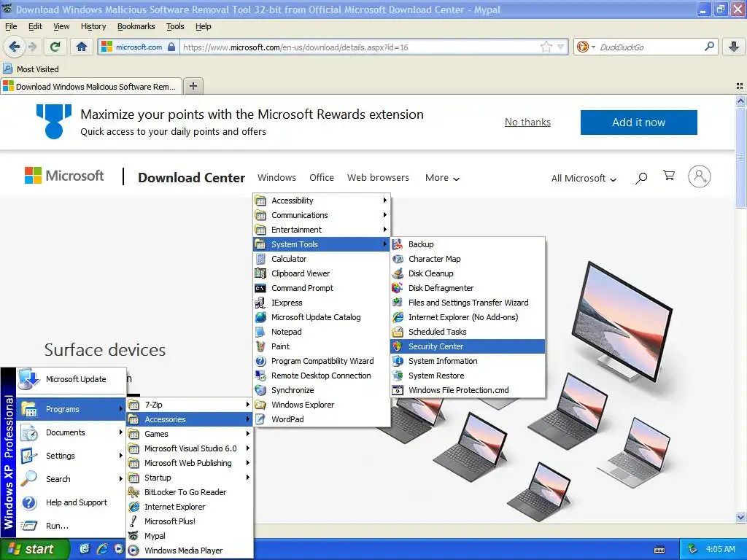Screen dimensions: 747x560
Task: Click the Microsoft site search magnifier icon
Action: coord(641,178)
